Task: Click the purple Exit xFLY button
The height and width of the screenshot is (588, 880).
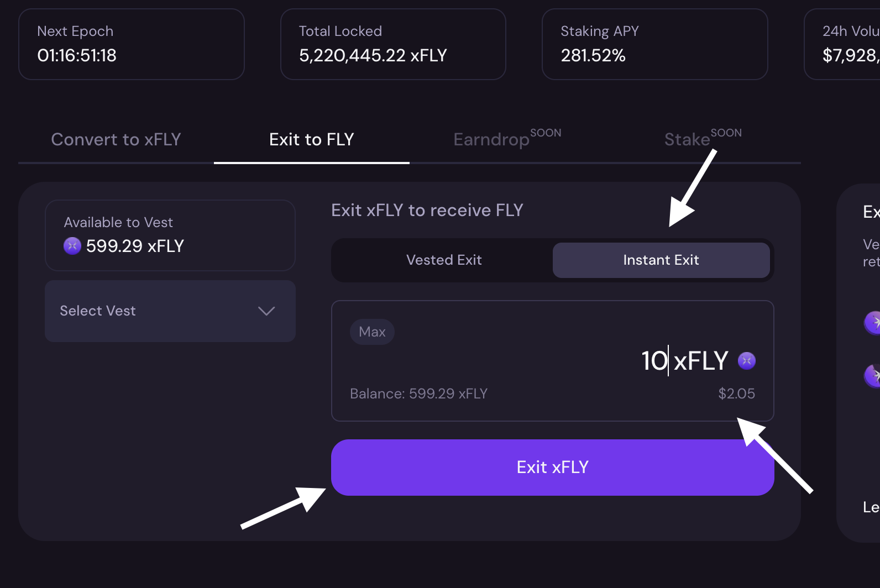Action: tap(552, 468)
